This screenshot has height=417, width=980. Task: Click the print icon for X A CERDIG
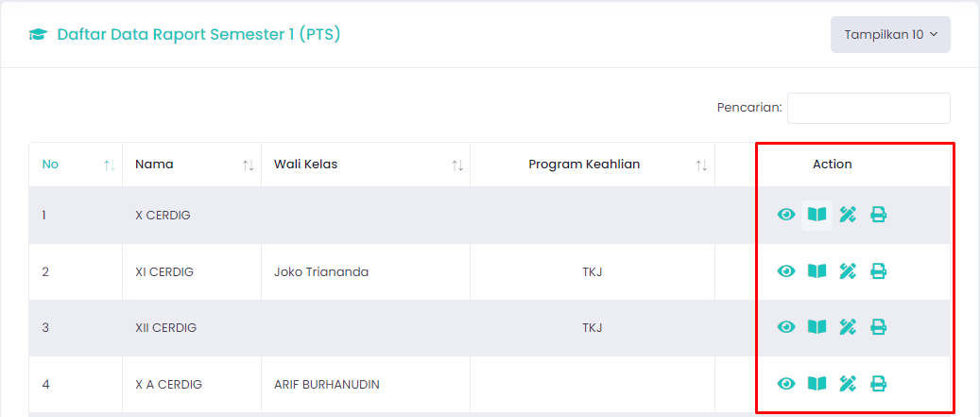[879, 383]
